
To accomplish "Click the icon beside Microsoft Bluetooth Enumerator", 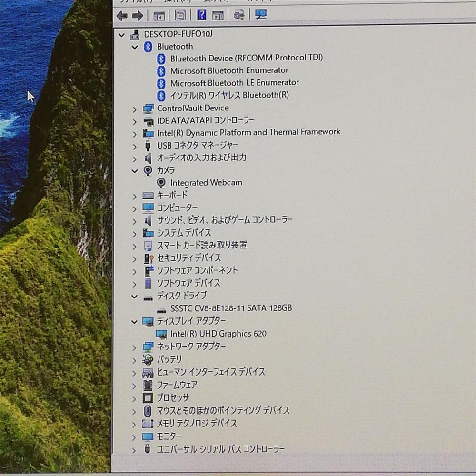I will click(x=161, y=71).
